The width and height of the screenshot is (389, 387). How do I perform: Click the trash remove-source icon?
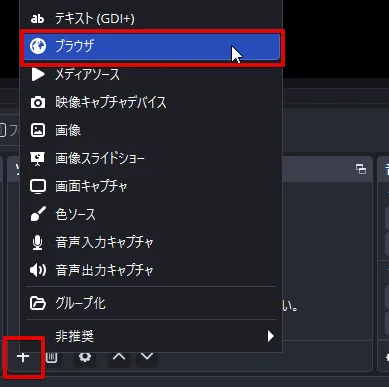[51, 357]
